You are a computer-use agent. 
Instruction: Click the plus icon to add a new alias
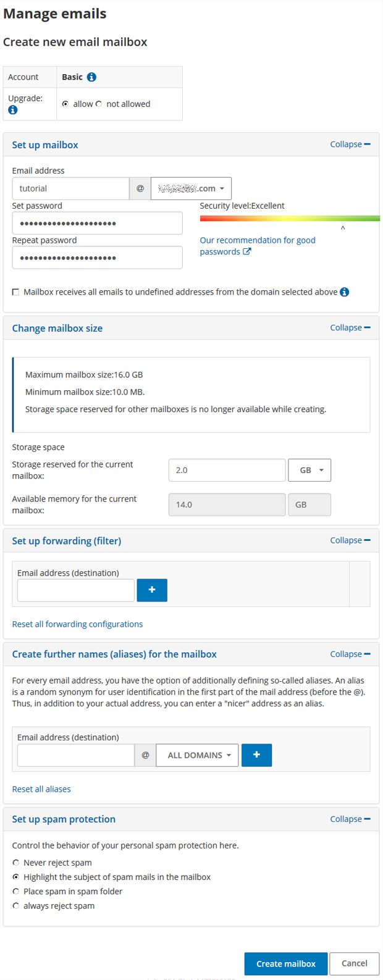[x=256, y=755]
